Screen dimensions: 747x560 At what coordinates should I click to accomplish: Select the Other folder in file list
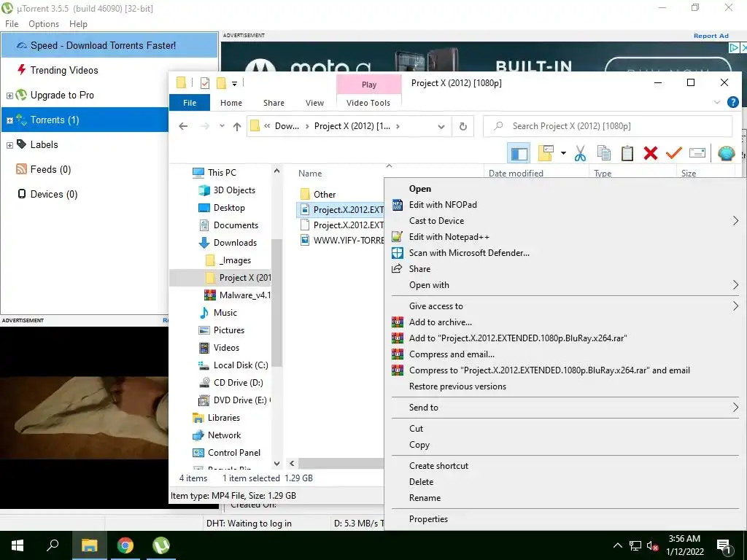pos(325,194)
